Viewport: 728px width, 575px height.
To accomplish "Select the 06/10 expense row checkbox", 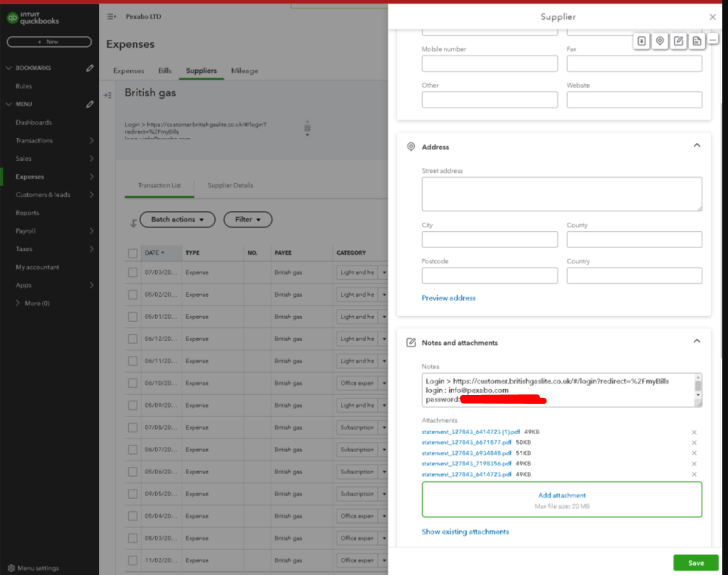I will [x=133, y=383].
